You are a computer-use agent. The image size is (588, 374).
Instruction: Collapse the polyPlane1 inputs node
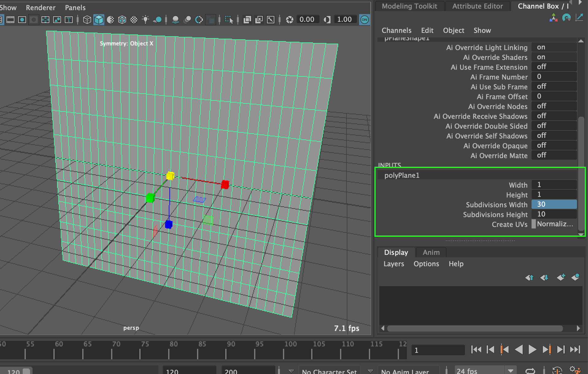pos(402,175)
